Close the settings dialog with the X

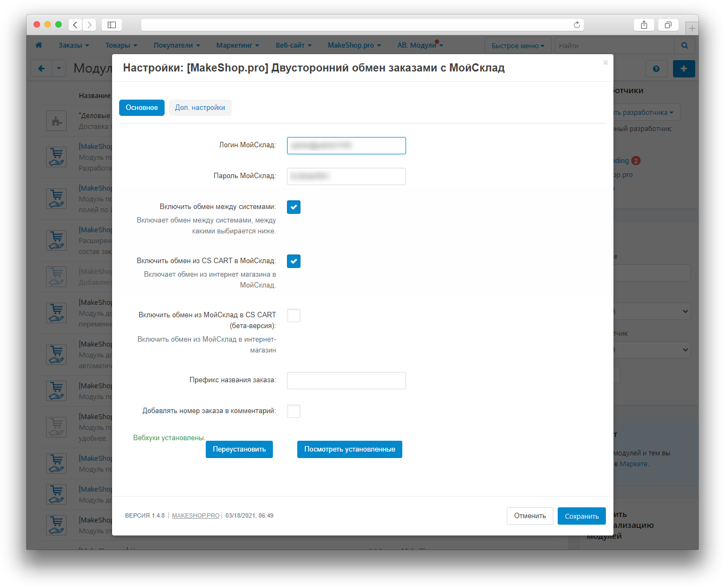click(605, 63)
